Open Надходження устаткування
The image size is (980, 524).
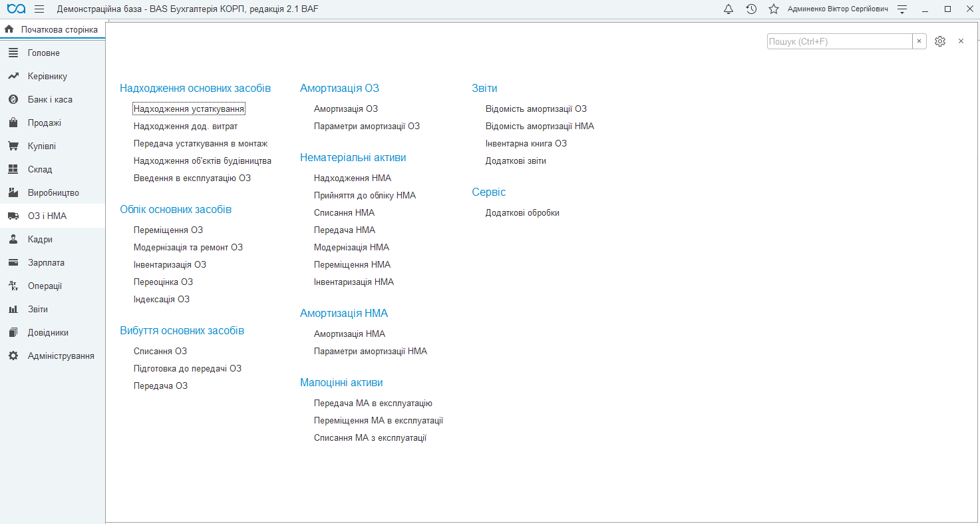[189, 109]
